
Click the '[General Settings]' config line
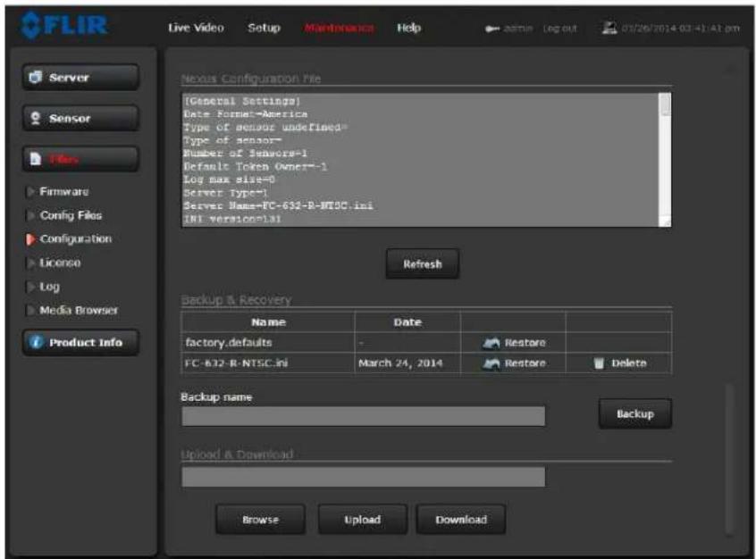tap(242, 101)
